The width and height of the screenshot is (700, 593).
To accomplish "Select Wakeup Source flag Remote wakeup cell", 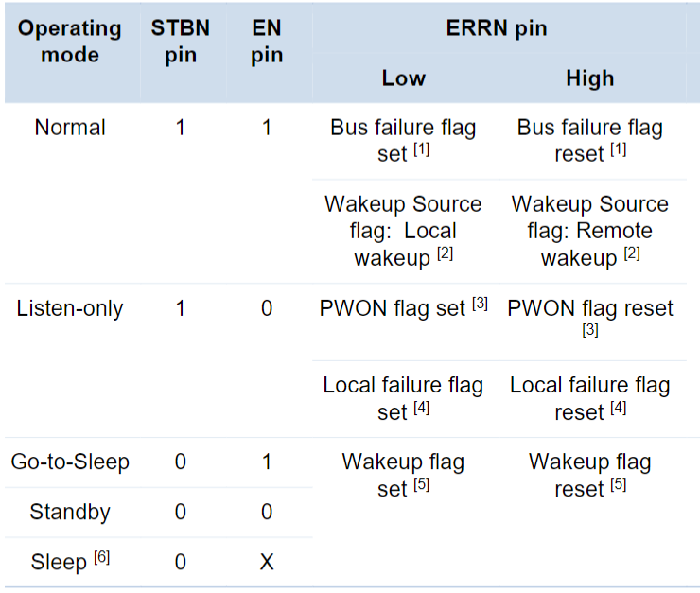I will (x=589, y=231).
